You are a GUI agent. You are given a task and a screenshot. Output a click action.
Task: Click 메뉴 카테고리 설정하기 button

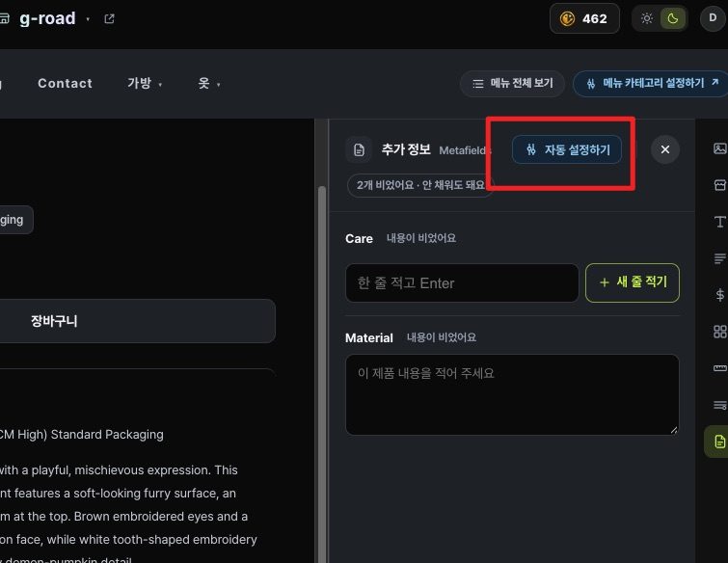651,84
